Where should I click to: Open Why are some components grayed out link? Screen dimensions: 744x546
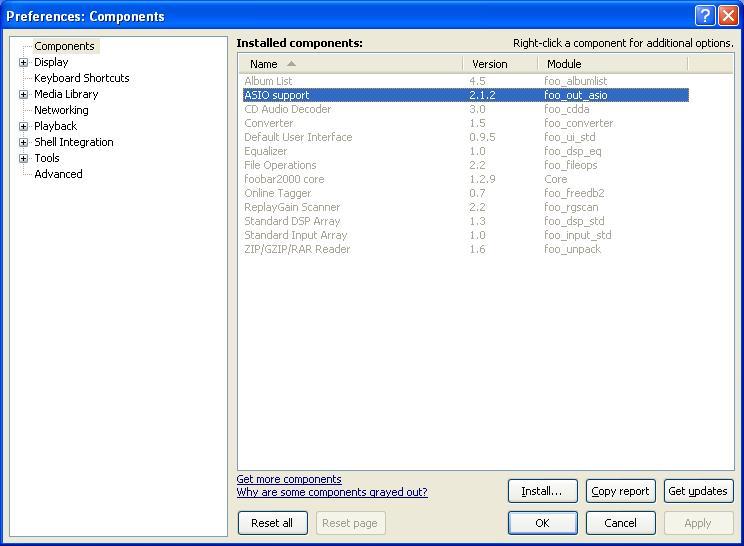point(332,492)
